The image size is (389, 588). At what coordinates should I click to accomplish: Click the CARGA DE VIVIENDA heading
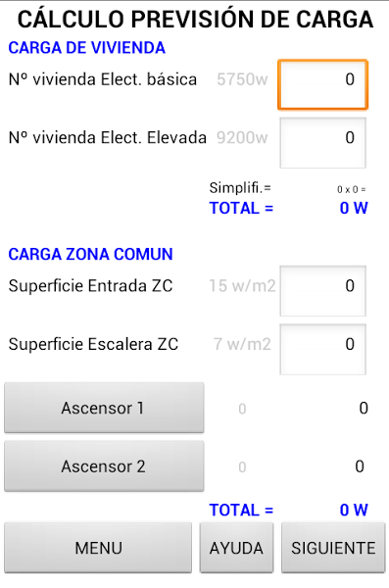click(86, 48)
